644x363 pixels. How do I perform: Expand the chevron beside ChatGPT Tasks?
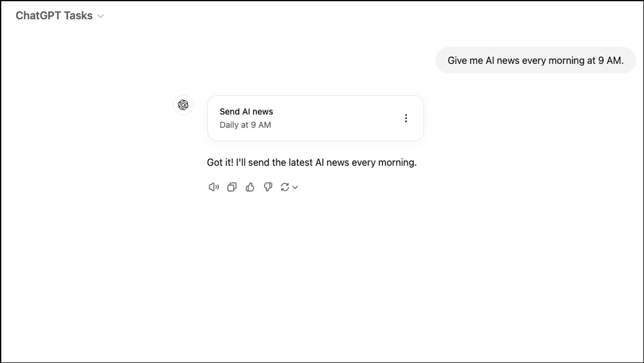click(x=100, y=16)
